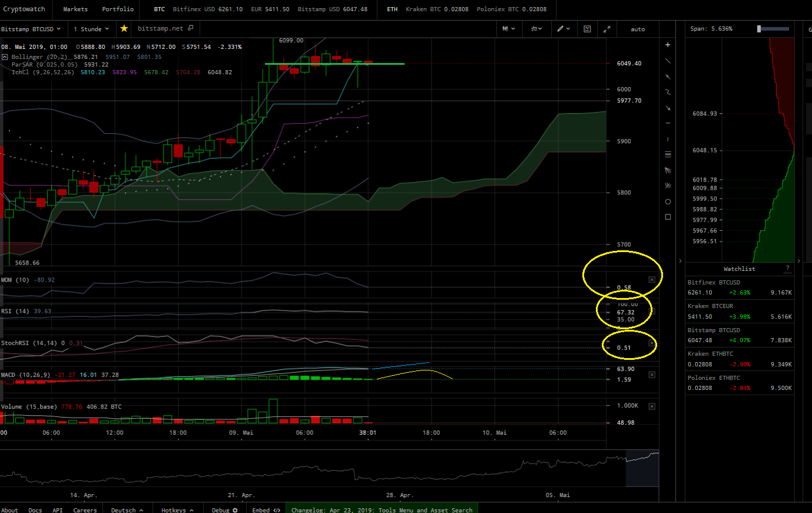Select the trend line drawing tool
Screen dimensions: 812x513
click(668, 61)
